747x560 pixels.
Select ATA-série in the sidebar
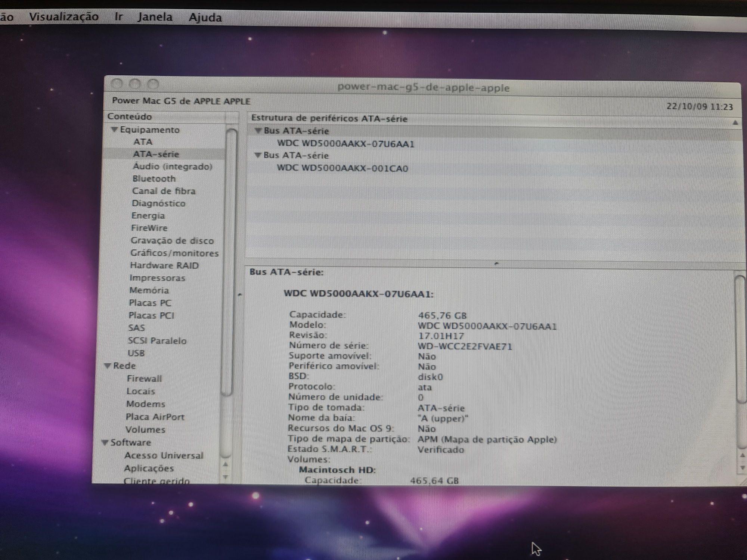pyautogui.click(x=156, y=154)
